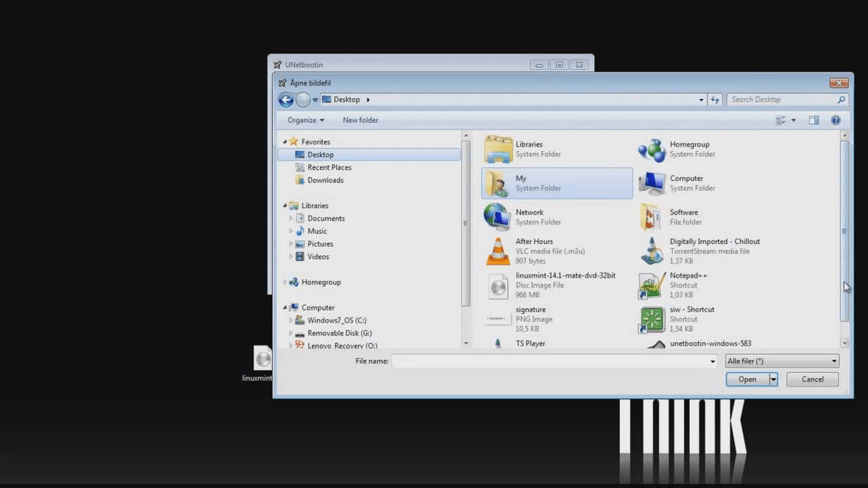Expand the Videos library node
This screenshot has width=868, height=488.
291,257
